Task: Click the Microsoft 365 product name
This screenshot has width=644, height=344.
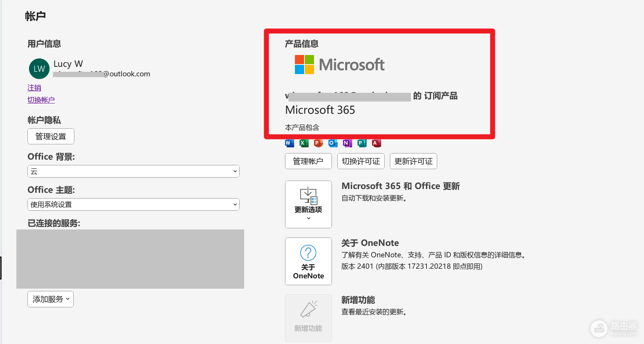Action: click(x=320, y=110)
